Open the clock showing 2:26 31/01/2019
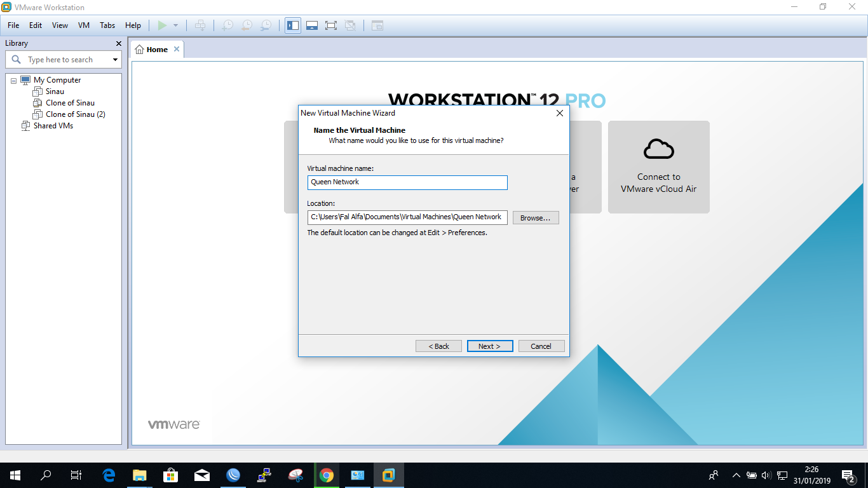This screenshot has height=488, width=868. (811, 475)
